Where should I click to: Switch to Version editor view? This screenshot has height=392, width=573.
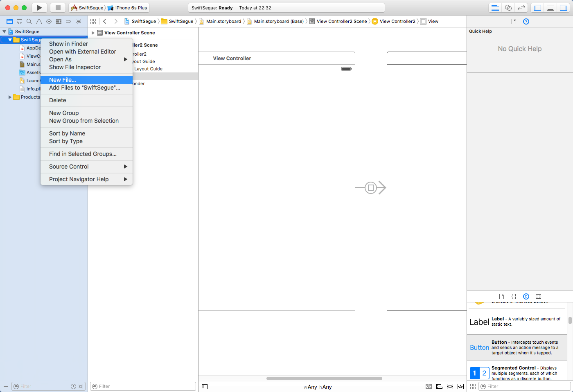521,8
